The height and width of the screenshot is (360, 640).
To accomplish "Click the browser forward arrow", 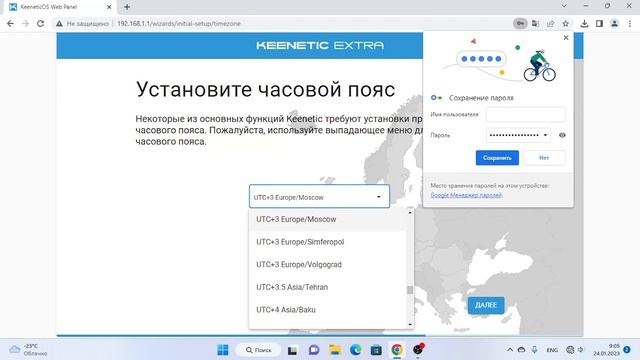I will click(x=25, y=24).
